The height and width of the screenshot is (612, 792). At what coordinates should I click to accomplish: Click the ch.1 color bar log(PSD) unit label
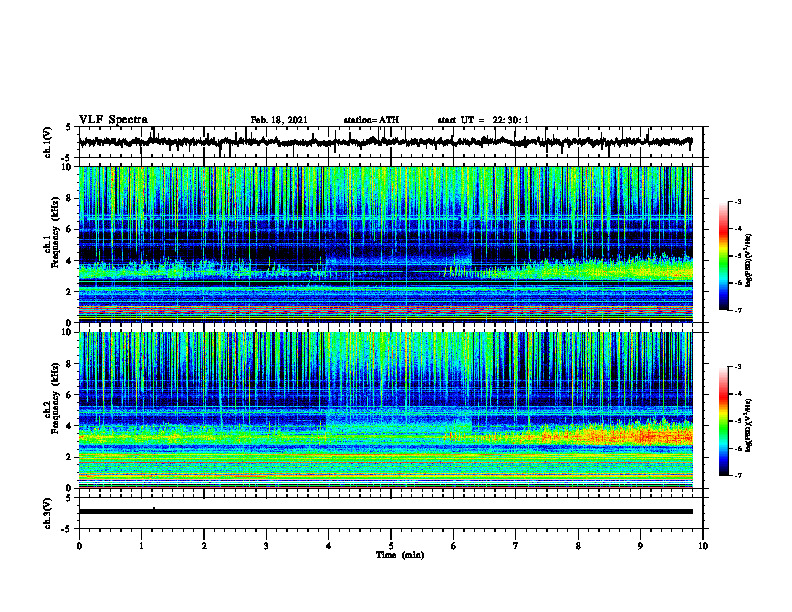(x=749, y=261)
